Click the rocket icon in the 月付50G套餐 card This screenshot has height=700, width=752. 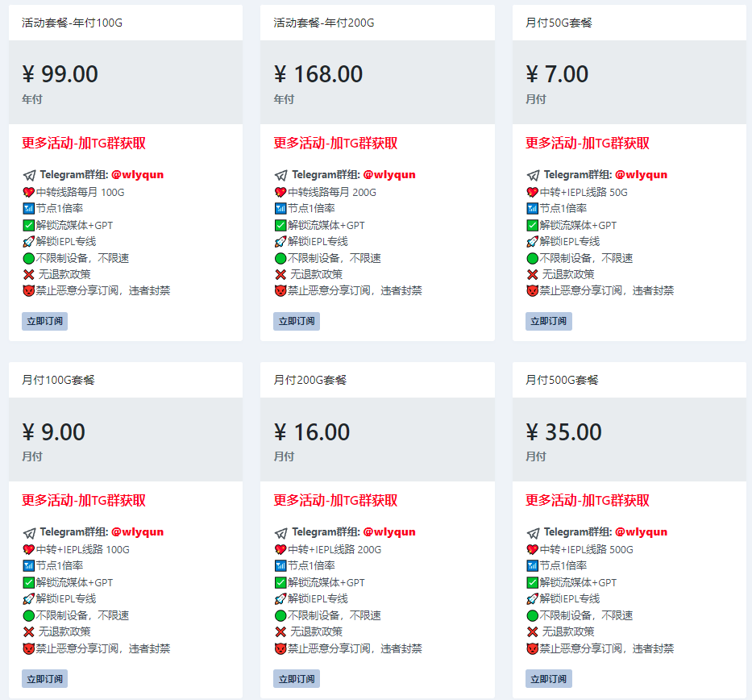[532, 241]
